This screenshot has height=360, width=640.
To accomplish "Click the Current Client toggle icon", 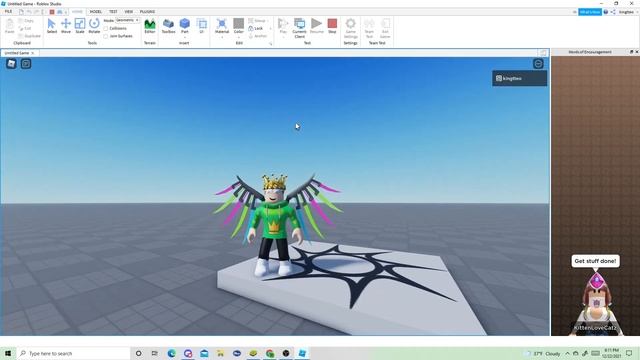I will (x=299, y=23).
